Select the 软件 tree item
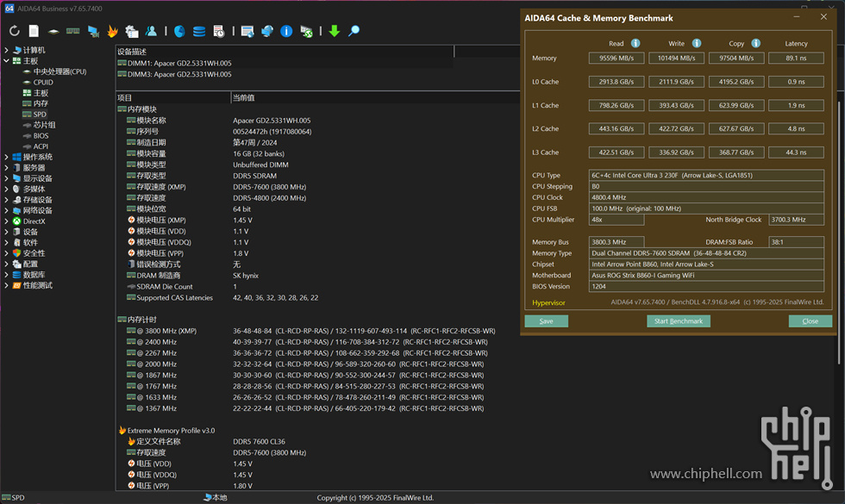This screenshot has width=845, height=504. [x=30, y=242]
